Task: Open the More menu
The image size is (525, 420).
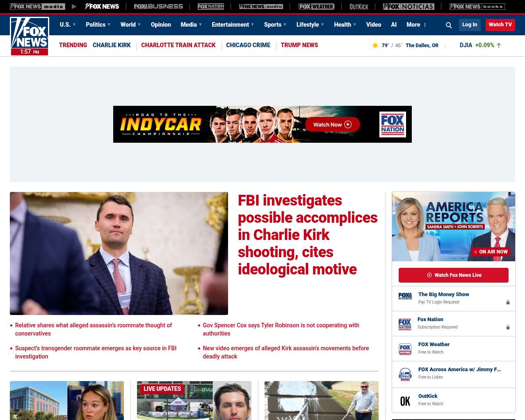Action: coord(416,25)
